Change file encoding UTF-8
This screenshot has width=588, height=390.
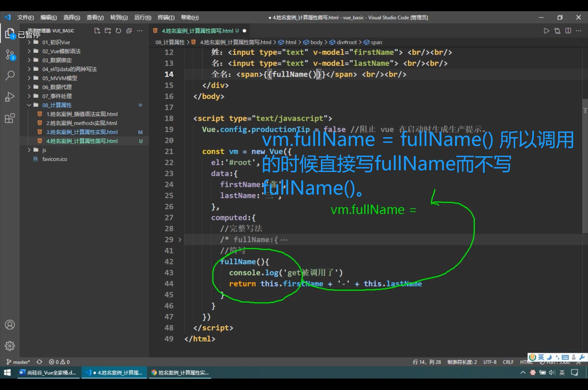490,362
